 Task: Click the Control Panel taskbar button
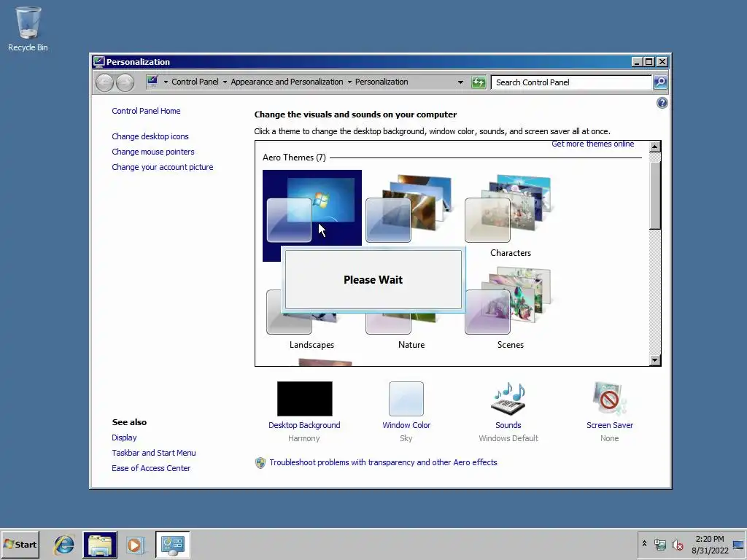[172, 544]
